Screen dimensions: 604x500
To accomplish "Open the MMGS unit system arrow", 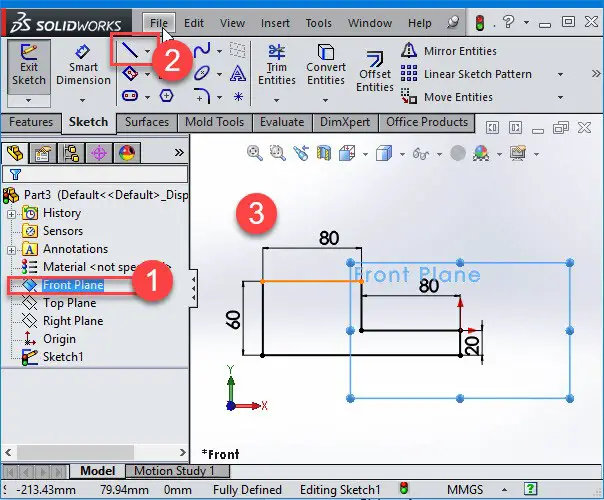I will (504, 490).
